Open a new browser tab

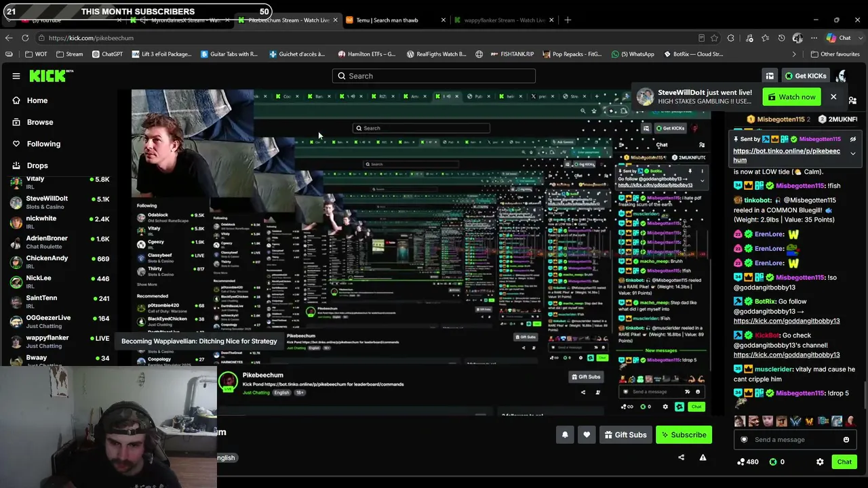(x=568, y=20)
